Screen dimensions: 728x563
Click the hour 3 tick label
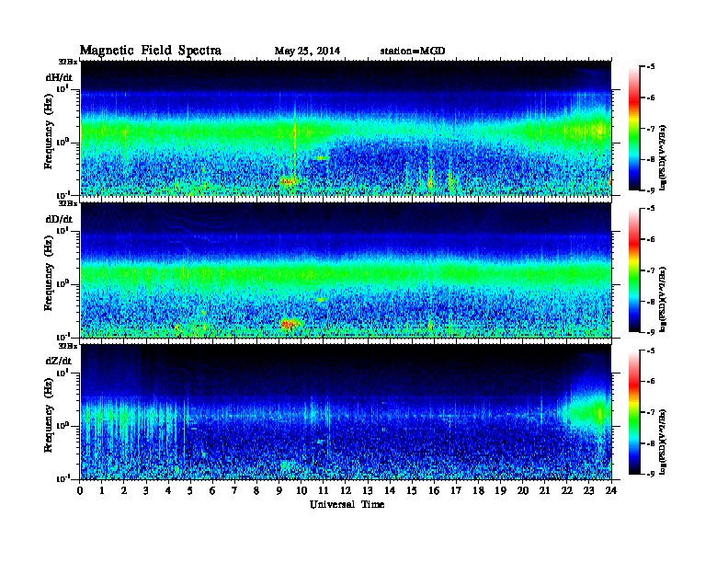(x=146, y=490)
